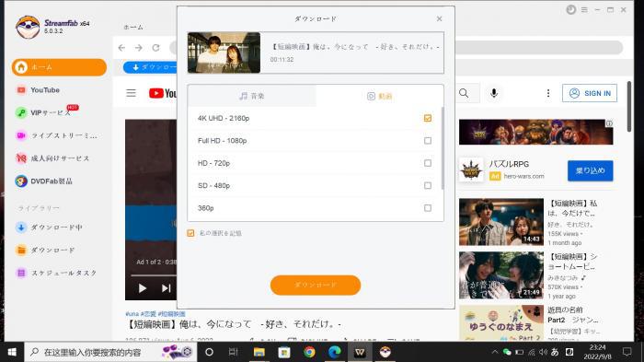Open the YouTube hamburger menu
644x362 pixels.
pos(131,93)
